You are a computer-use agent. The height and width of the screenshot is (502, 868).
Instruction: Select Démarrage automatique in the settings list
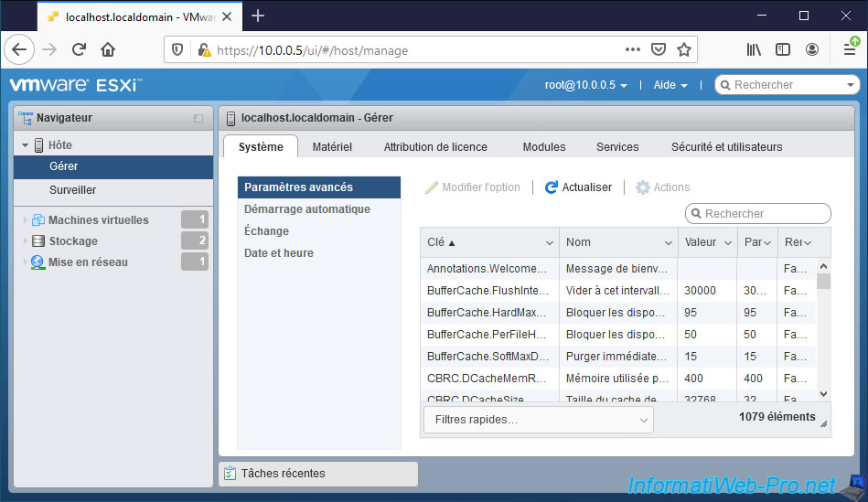click(307, 209)
